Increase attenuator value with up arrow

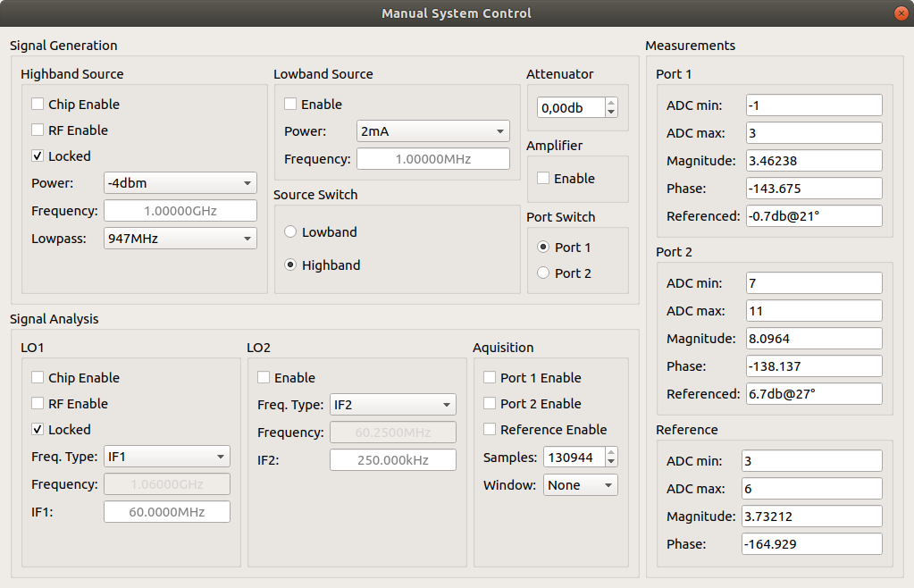pyautogui.click(x=611, y=103)
